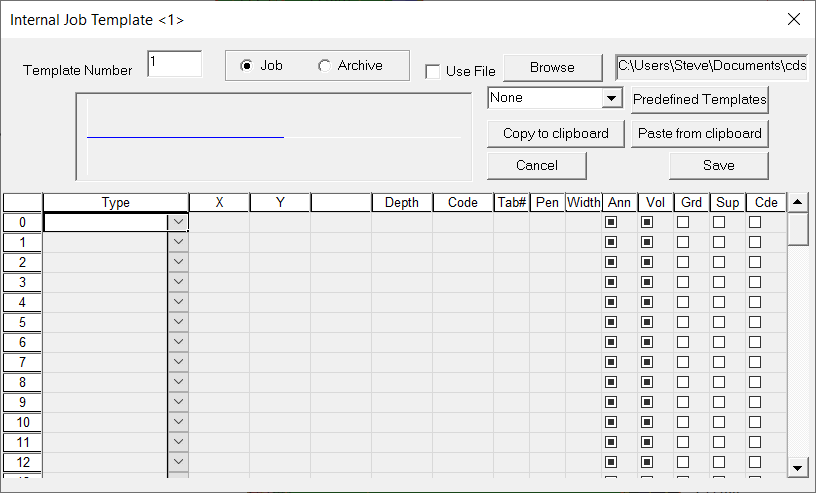Click the Depth column header

tap(402, 203)
